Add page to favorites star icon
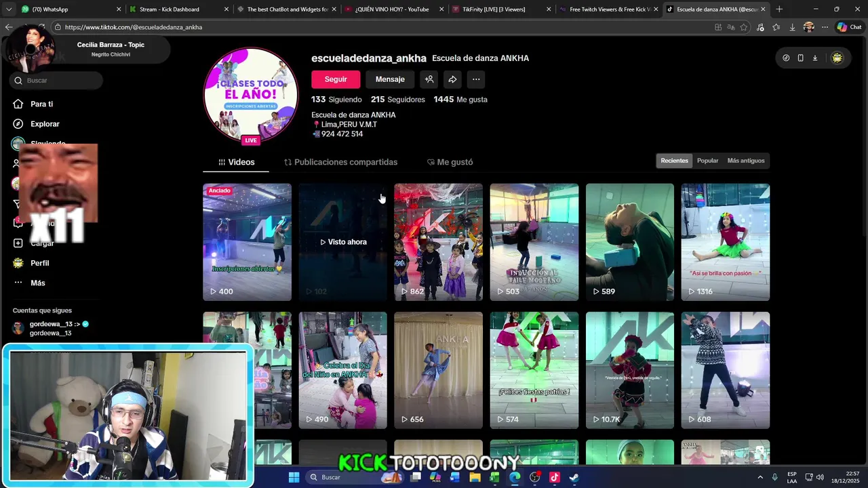 [x=744, y=27]
